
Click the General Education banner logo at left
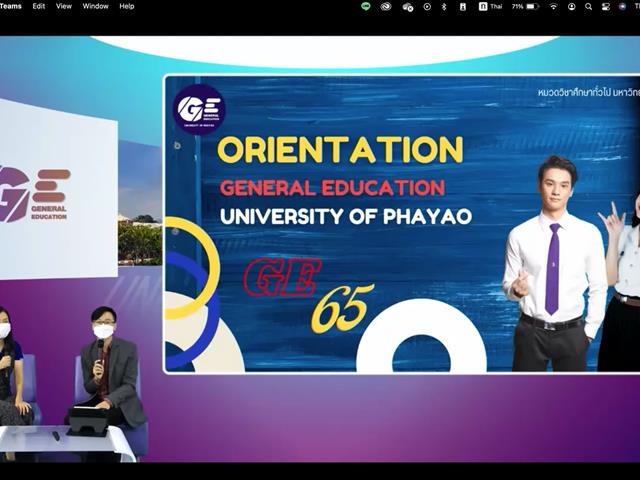tap(35, 196)
